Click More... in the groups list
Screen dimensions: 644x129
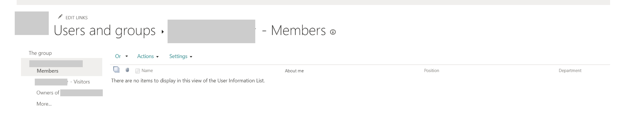pyautogui.click(x=44, y=104)
